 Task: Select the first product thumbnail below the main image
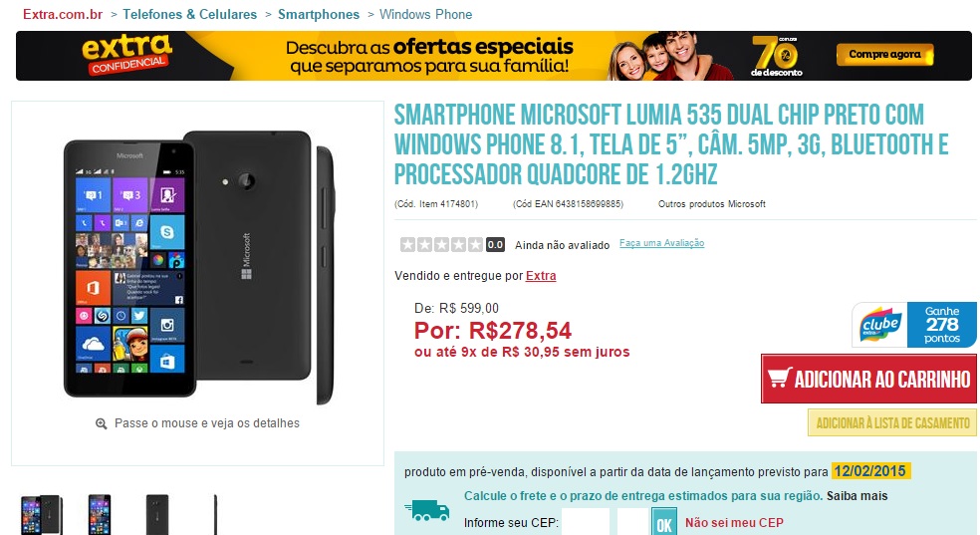click(41, 514)
